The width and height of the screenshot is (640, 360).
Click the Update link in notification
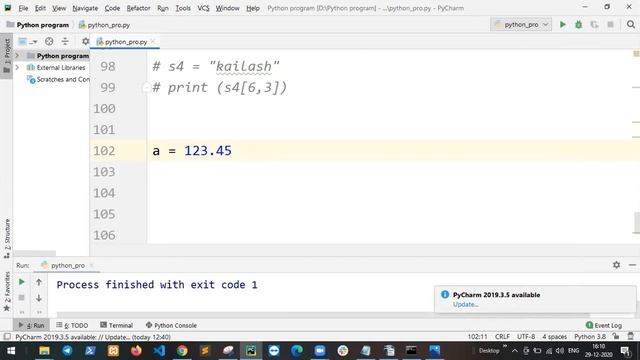pyautogui.click(x=465, y=304)
